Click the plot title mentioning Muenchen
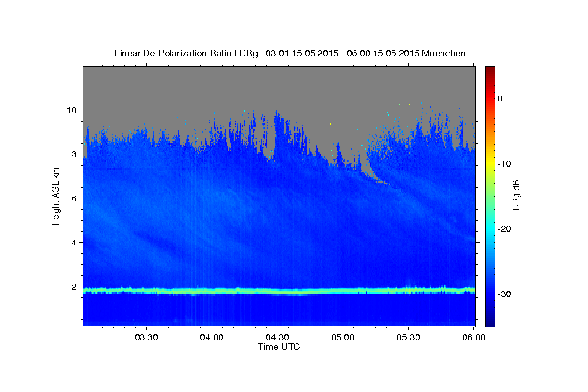The height and width of the screenshot is (392, 588). (290, 53)
